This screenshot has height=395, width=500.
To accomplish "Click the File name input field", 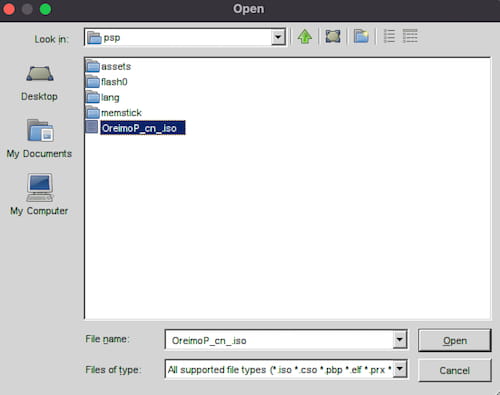I will coord(279,340).
